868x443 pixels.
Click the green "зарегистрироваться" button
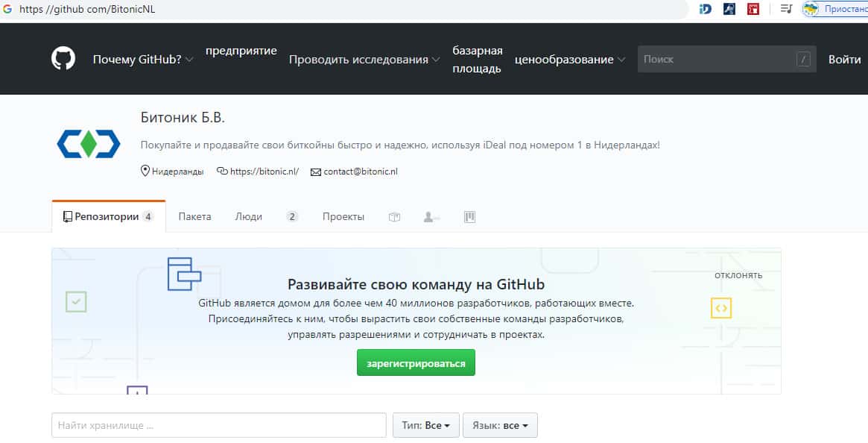(x=416, y=363)
